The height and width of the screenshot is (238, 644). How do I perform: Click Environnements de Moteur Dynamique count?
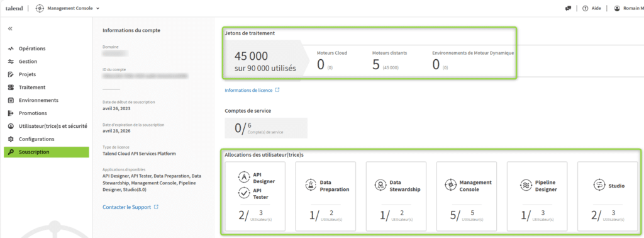click(436, 64)
